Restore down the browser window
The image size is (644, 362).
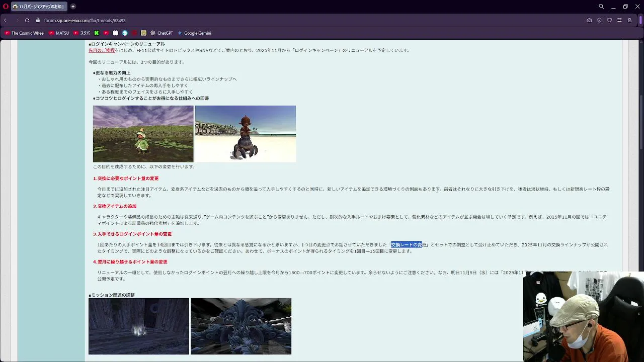coord(625,7)
